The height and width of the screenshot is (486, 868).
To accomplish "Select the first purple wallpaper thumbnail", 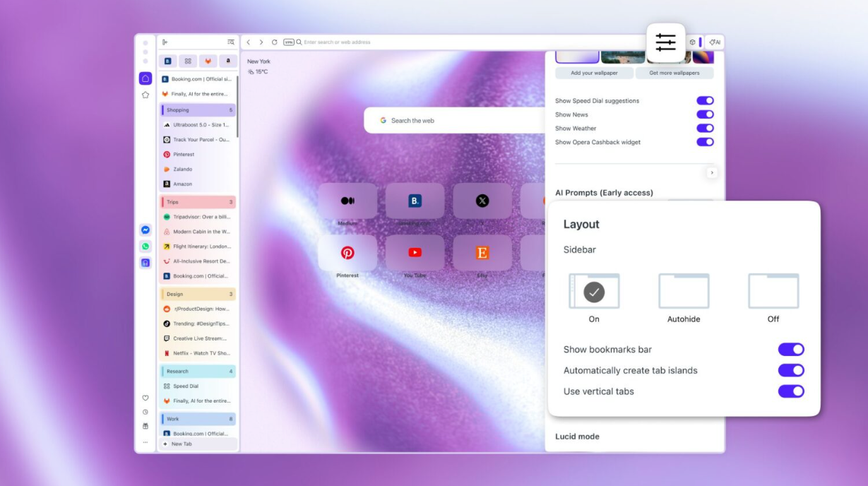I will point(578,57).
